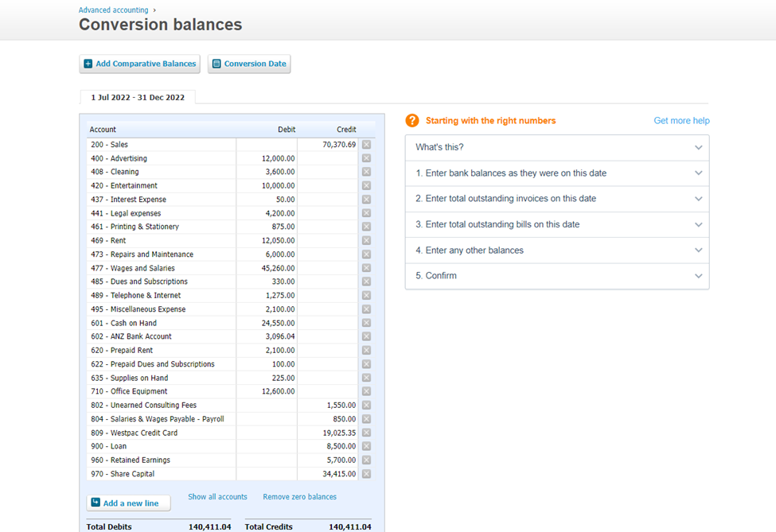Delete the 900 - Loan row

(366, 446)
